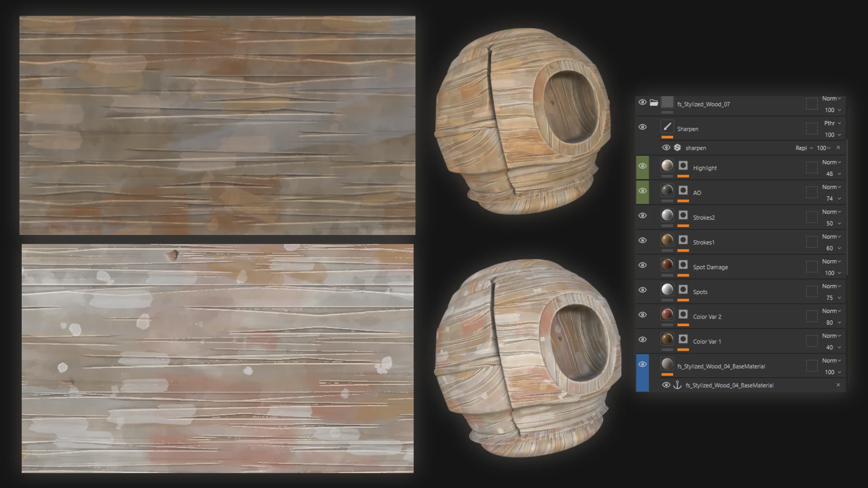Select the Spots layer material sphere
Image resolution: width=868 pixels, height=488 pixels.
tap(667, 290)
